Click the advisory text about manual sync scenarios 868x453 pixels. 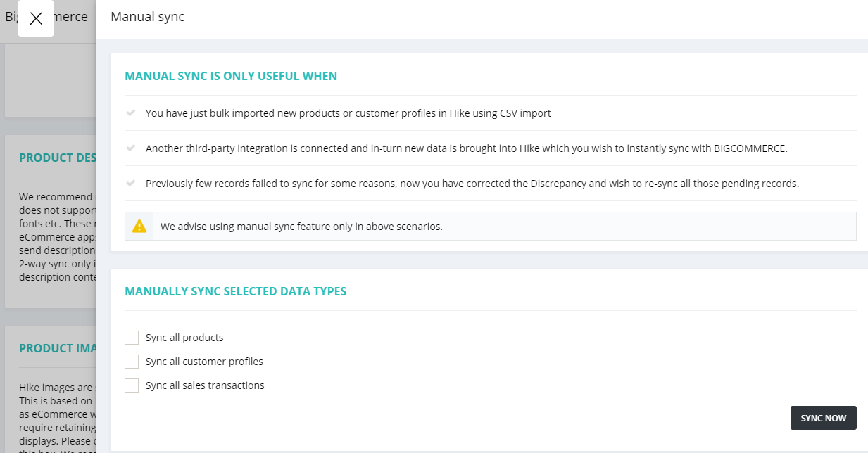tap(301, 226)
